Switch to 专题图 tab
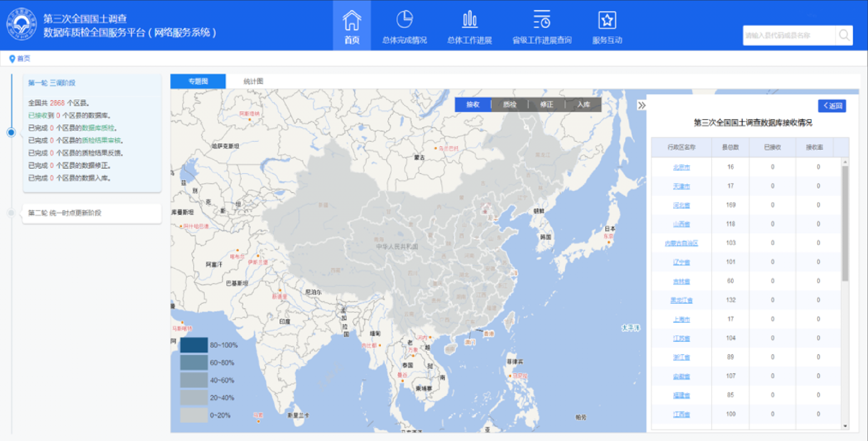This screenshot has height=441, width=868. pos(198,81)
